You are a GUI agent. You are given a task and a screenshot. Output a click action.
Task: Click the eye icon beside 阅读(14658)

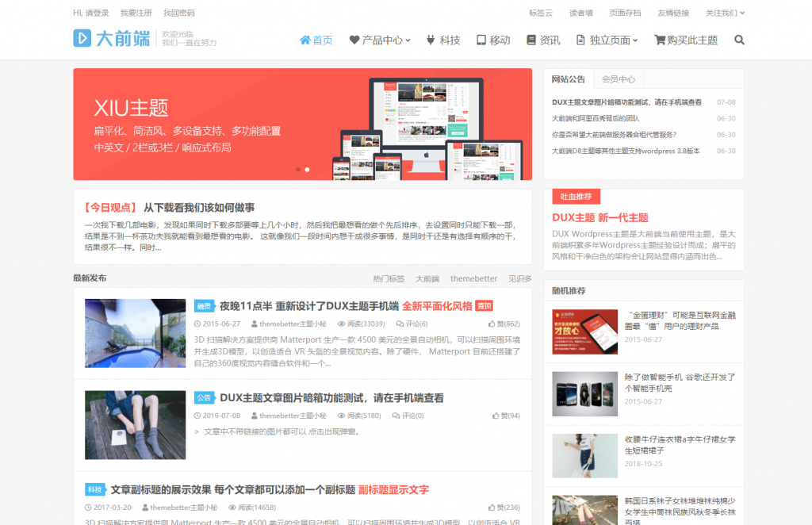[232, 508]
